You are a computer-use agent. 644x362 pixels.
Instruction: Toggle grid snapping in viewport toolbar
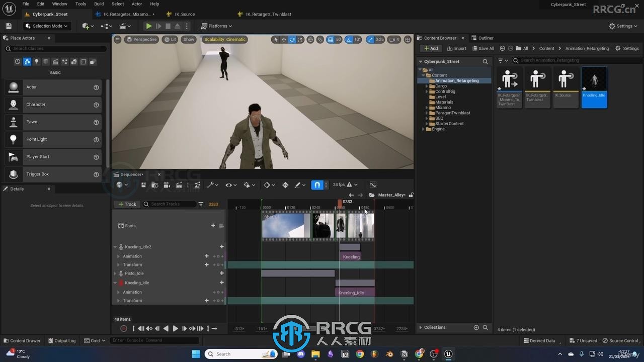point(330,40)
